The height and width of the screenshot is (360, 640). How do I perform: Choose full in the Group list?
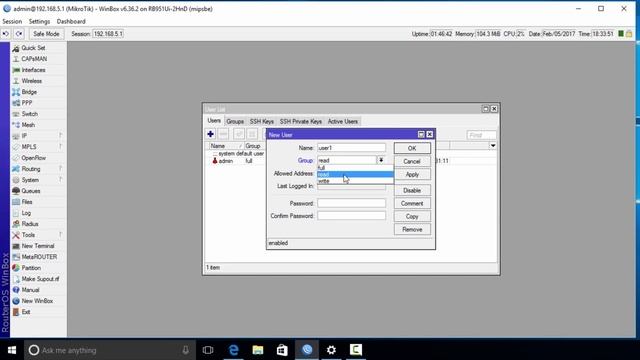(x=355, y=168)
